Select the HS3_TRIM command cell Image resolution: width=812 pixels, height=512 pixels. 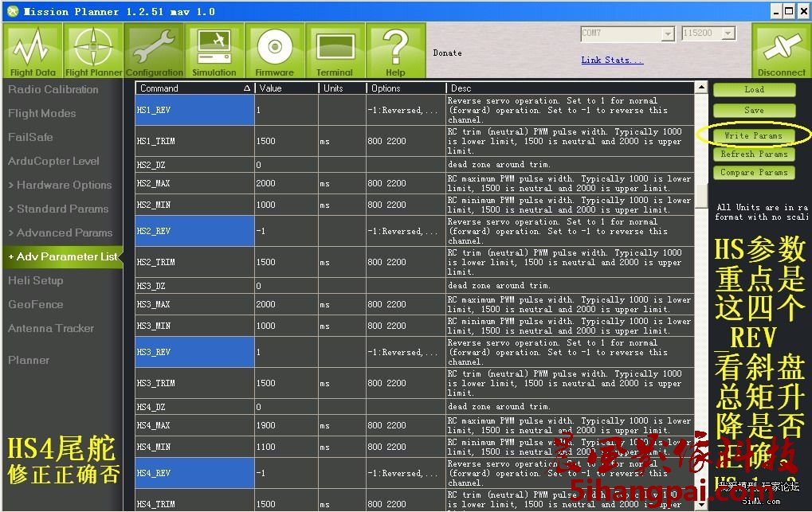pos(194,383)
